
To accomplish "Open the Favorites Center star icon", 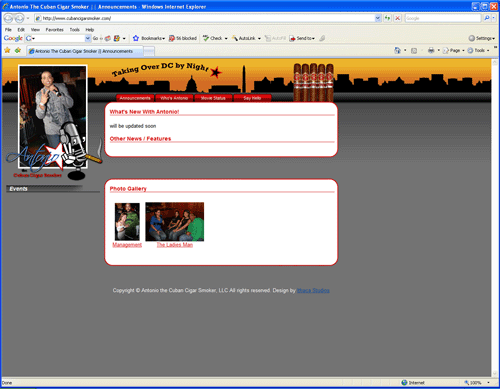I will pos(7,50).
